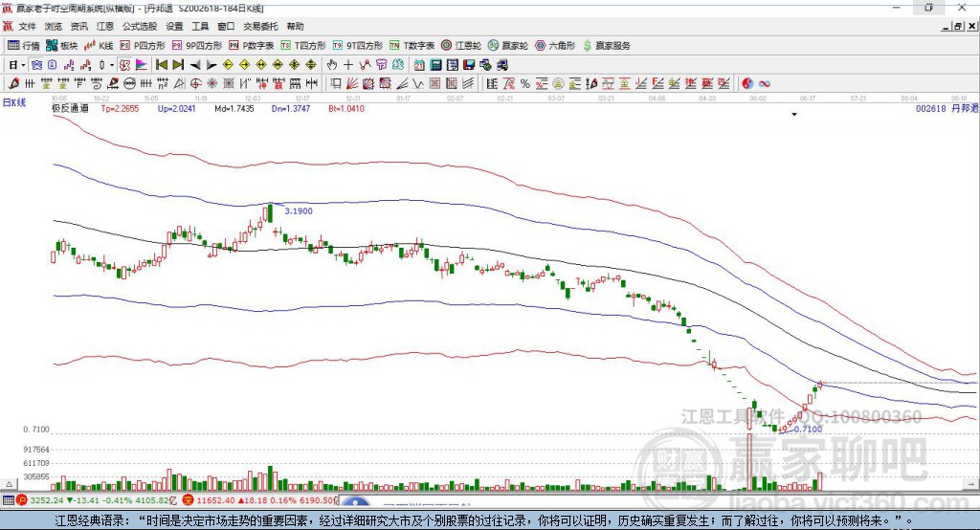
Task: Open the 9P四方形 tool
Action: click(x=197, y=46)
